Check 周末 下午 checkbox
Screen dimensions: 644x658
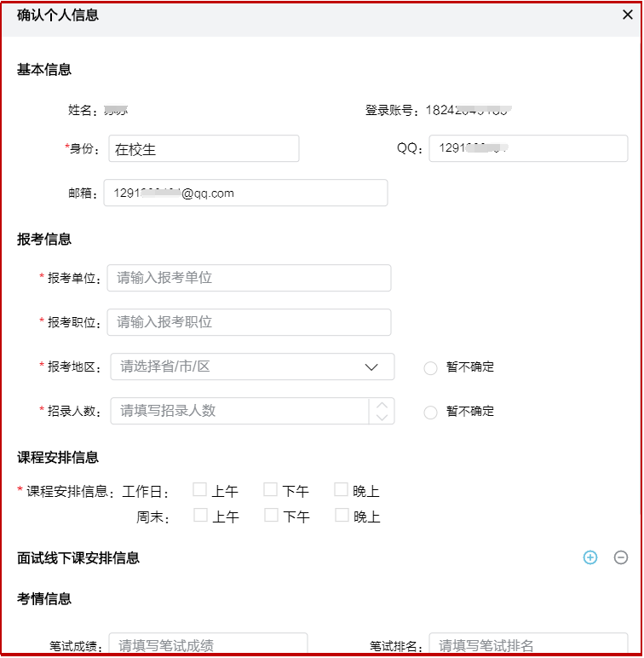point(271,516)
